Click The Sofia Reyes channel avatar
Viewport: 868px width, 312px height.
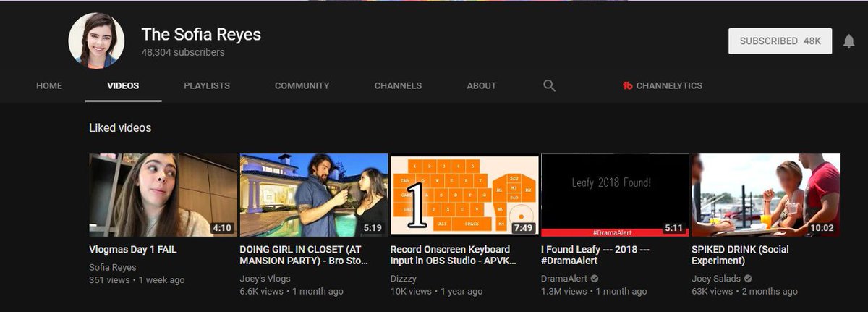97,41
